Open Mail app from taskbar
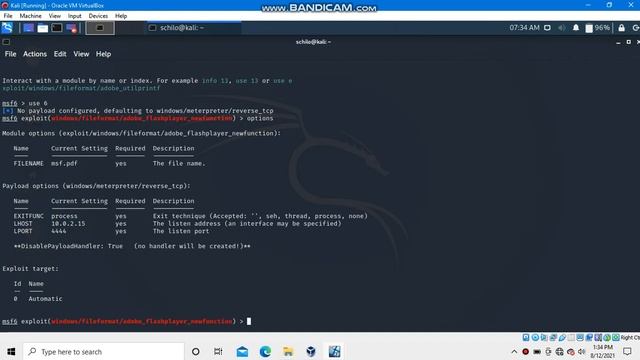 click(x=242, y=351)
